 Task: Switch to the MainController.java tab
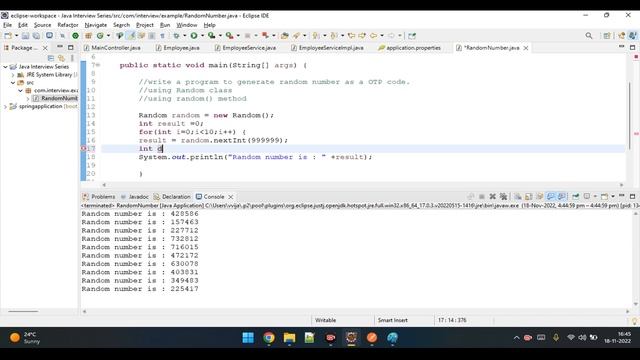(x=112, y=48)
